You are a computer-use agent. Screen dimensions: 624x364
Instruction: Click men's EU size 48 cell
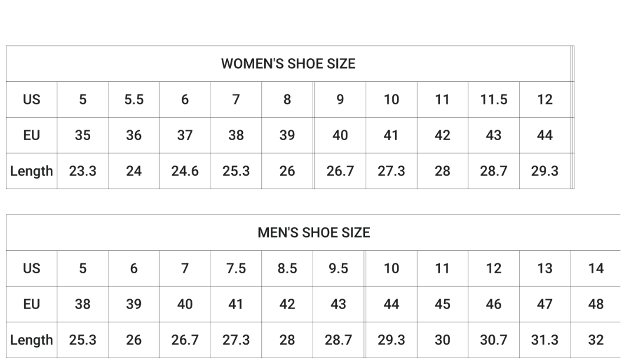[x=596, y=304]
